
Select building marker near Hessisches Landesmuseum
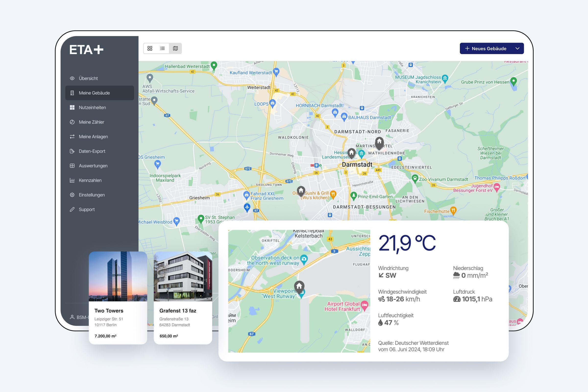(352, 154)
